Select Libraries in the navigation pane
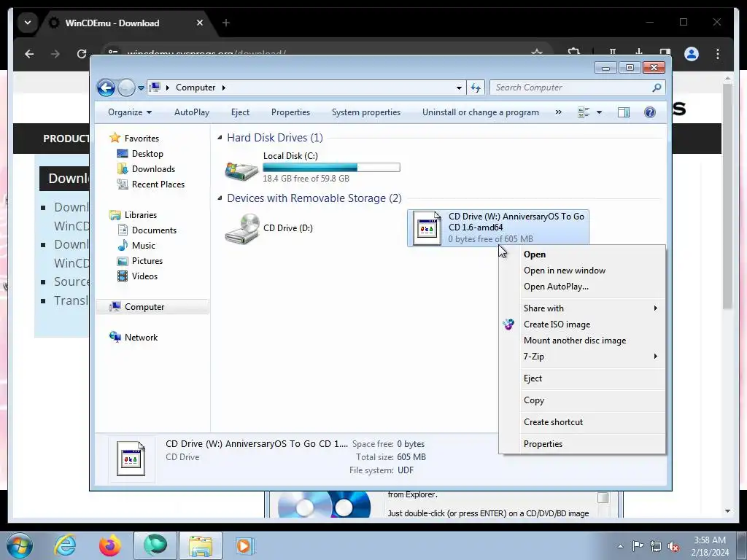The width and height of the screenshot is (747, 560). click(141, 215)
